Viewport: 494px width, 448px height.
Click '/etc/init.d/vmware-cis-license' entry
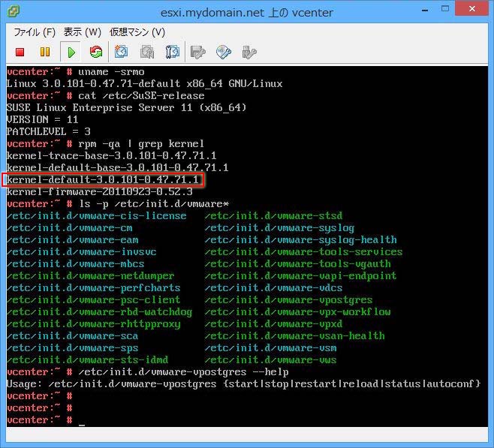[96, 216]
